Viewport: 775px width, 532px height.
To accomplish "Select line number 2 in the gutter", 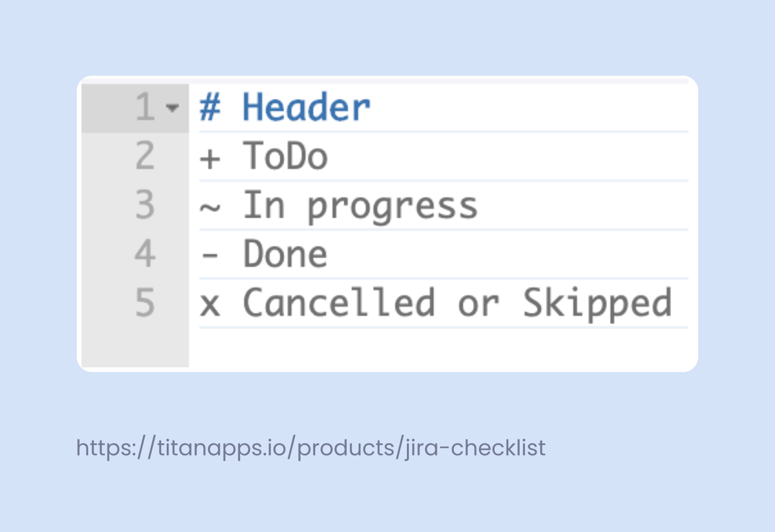I will 145,157.
